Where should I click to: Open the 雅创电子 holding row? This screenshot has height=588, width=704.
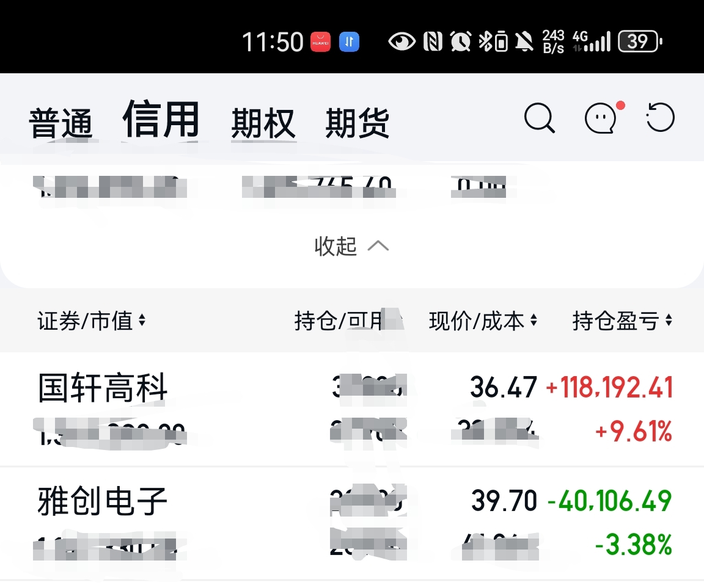coord(352,523)
